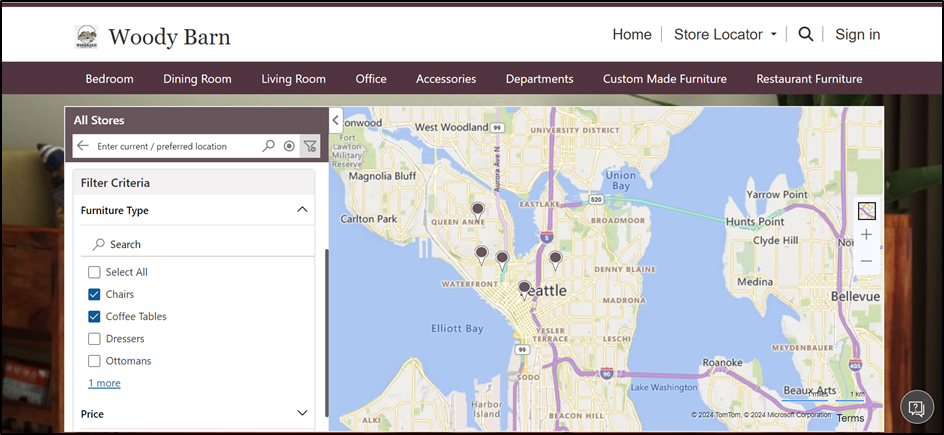Go to Custom Made Furniture
944x435 pixels.
pyautogui.click(x=664, y=79)
